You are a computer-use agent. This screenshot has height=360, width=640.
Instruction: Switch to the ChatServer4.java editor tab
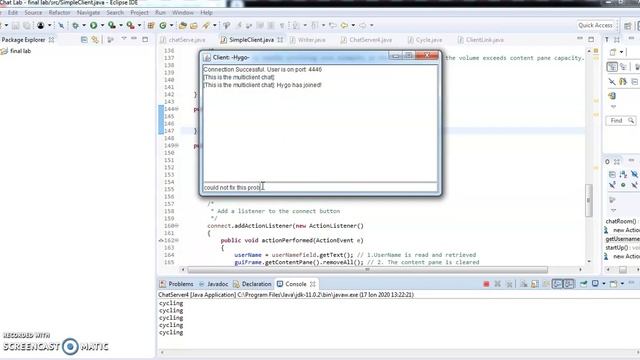367,40
